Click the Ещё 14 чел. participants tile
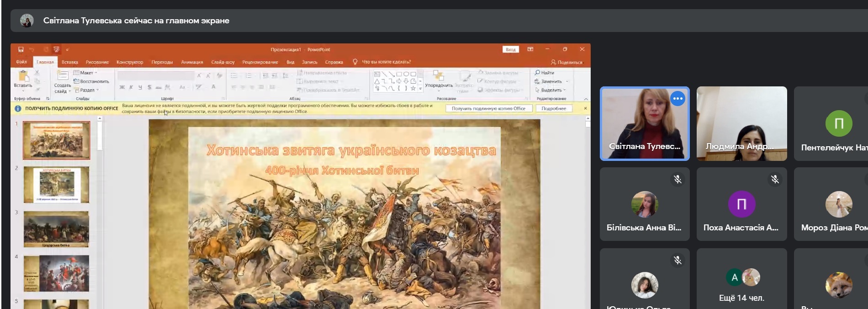This screenshot has height=309, width=868. tap(741, 283)
